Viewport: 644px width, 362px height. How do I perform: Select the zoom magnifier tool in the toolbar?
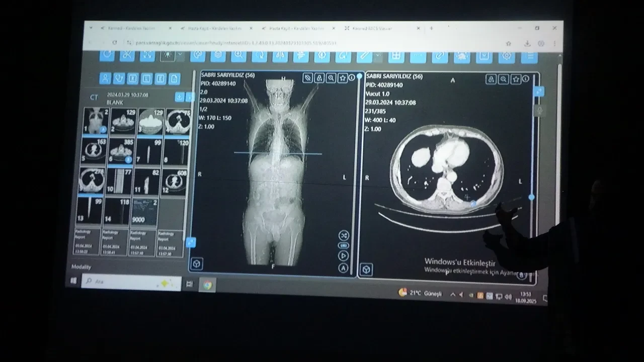237,56
